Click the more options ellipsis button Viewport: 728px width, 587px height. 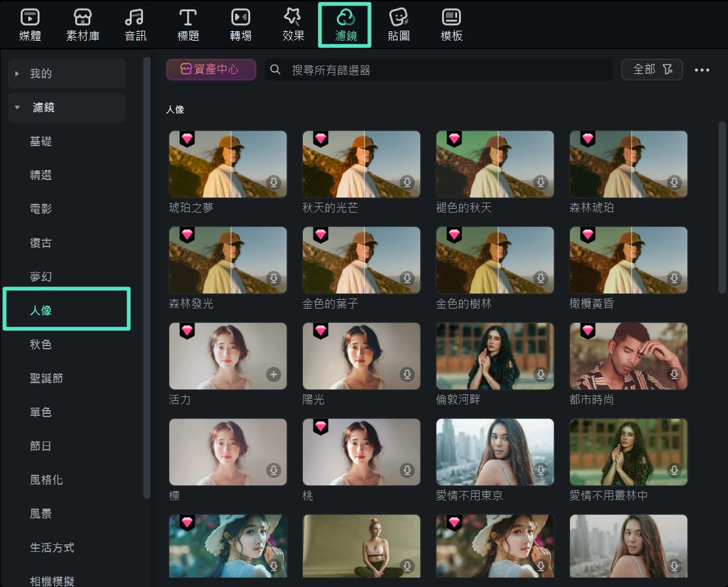pyautogui.click(x=702, y=70)
